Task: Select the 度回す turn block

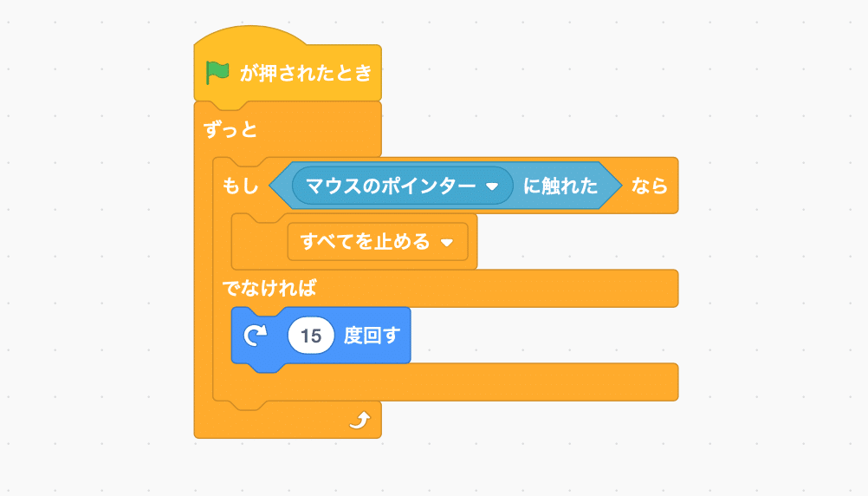Action: pyautogui.click(x=321, y=336)
